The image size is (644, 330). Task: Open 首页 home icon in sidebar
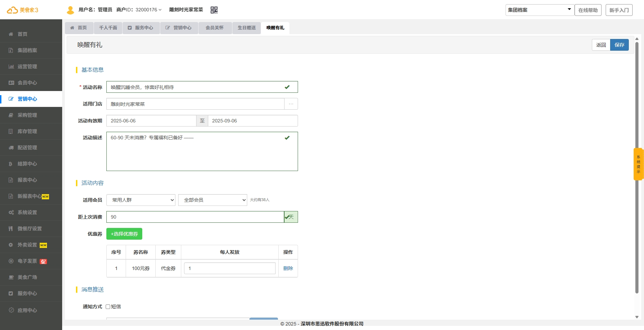(11, 34)
